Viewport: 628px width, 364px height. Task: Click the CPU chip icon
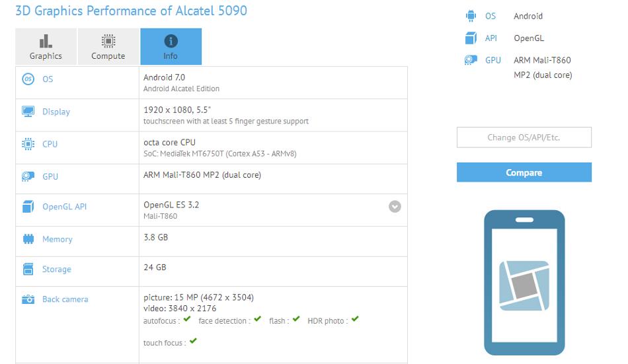pyautogui.click(x=28, y=144)
